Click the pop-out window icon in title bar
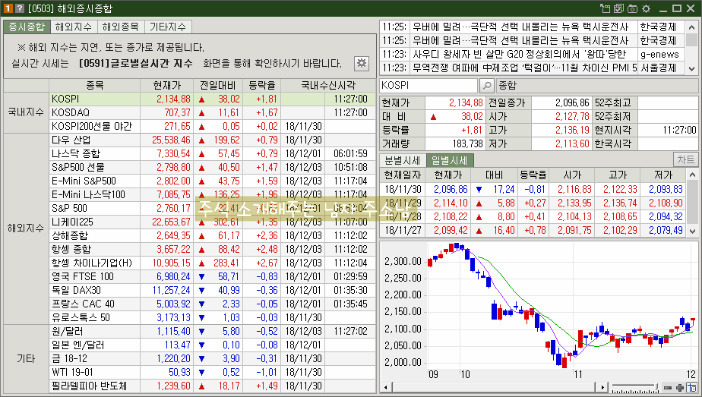The height and width of the screenshot is (397, 702). point(605,8)
